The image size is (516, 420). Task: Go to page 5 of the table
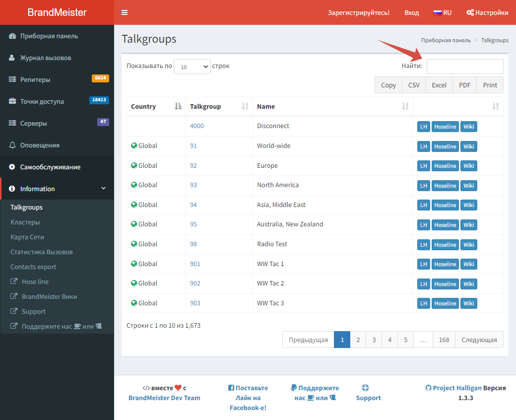coord(405,340)
